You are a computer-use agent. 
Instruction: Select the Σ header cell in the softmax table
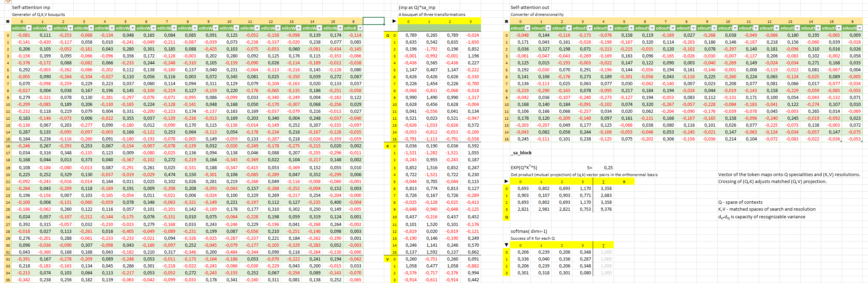point(603,245)
